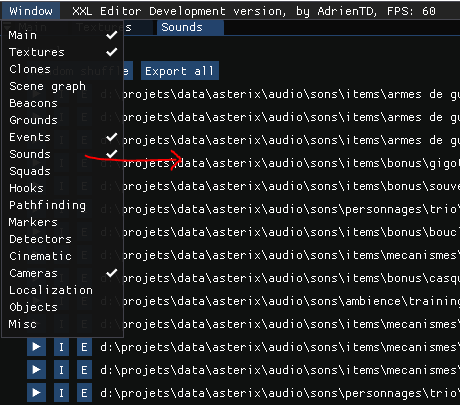Open the Cinematic window
Image resolution: width=460 pixels, height=405 pixels.
63,256
